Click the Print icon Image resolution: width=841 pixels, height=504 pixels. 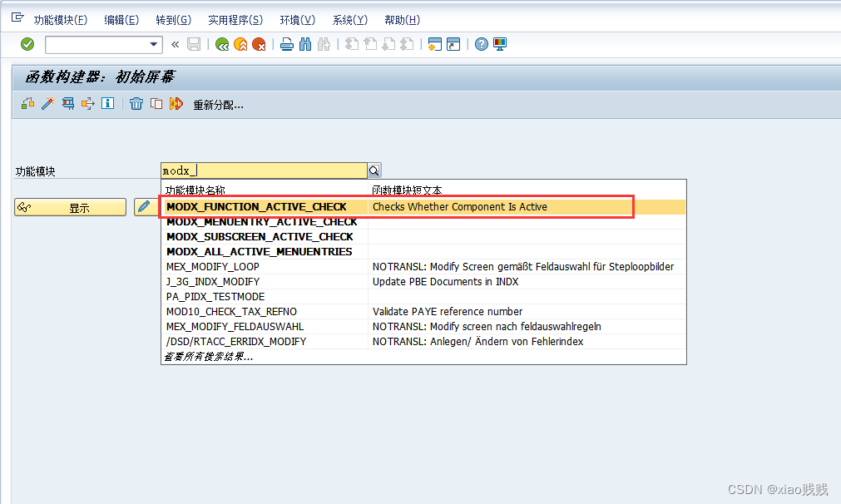click(x=285, y=45)
